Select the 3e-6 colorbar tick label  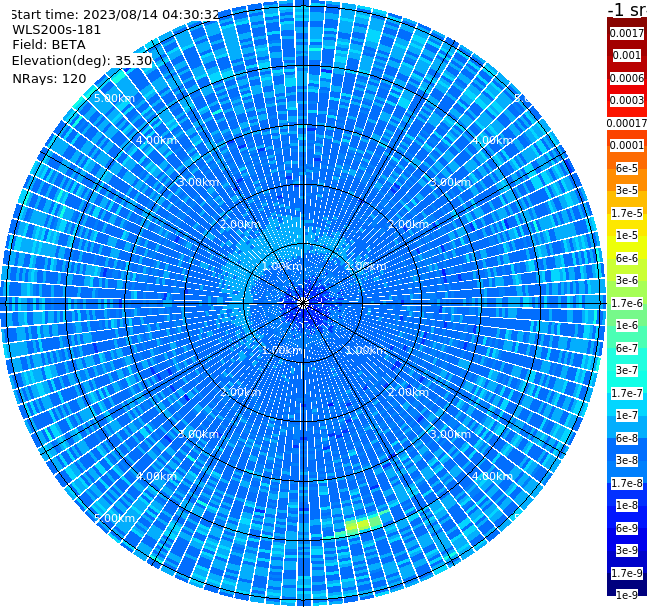[627, 280]
